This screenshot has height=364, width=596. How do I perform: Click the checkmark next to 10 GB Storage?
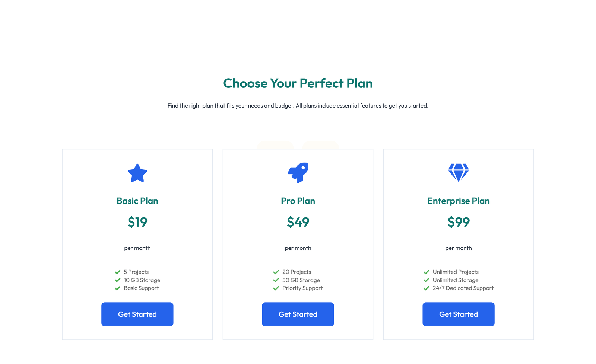(x=117, y=280)
